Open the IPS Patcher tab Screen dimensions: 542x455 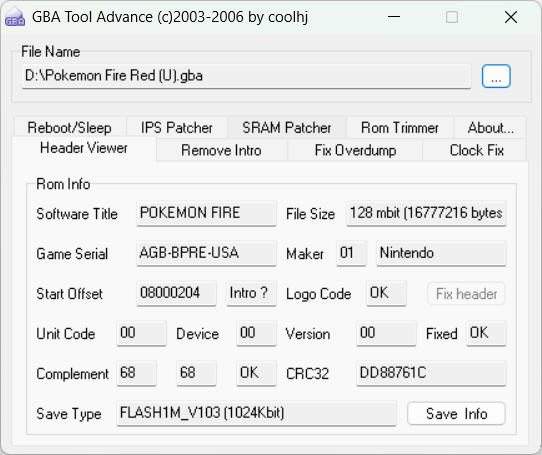(x=177, y=128)
